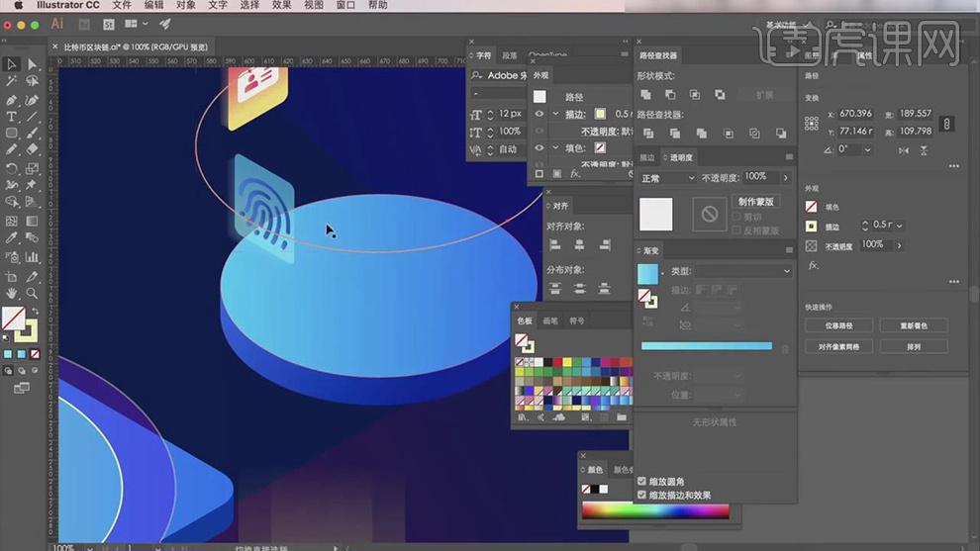Image resolution: width=980 pixels, height=551 pixels.
Task: Click horizontal align left icon in 对齐 panel
Action: tap(554, 244)
